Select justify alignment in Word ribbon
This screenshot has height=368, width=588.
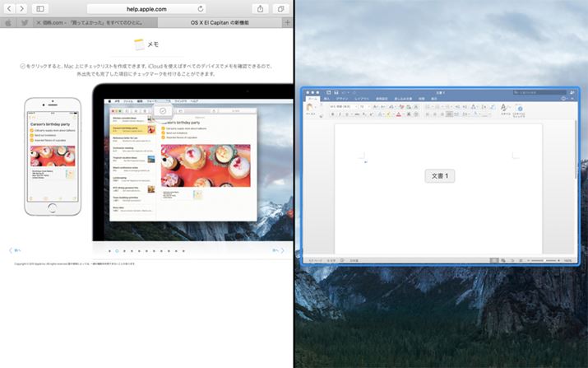449,114
